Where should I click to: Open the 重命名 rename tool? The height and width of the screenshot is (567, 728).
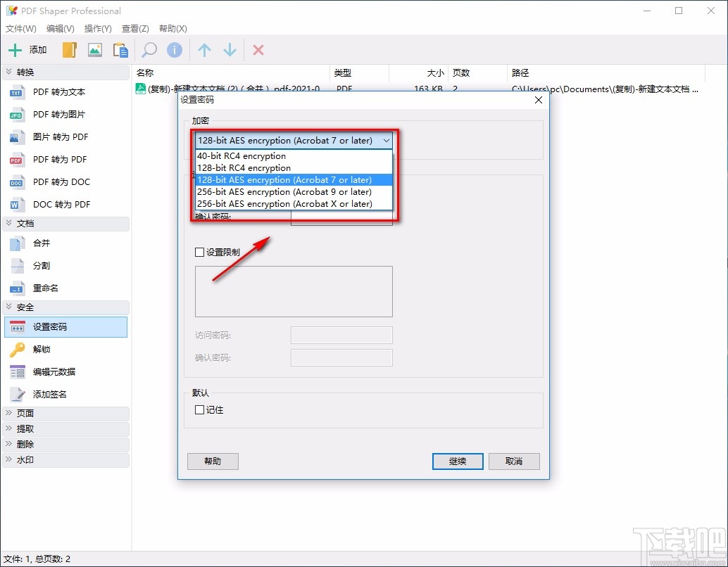(x=65, y=288)
